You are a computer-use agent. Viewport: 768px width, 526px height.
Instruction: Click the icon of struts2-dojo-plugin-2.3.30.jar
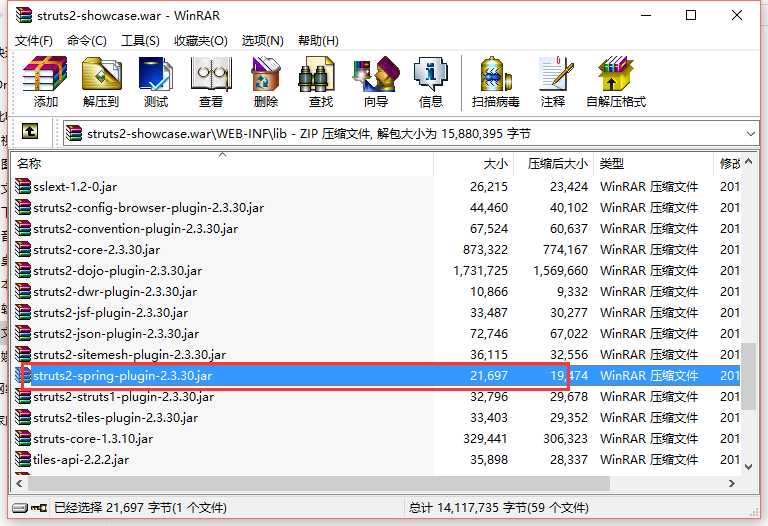(23, 270)
